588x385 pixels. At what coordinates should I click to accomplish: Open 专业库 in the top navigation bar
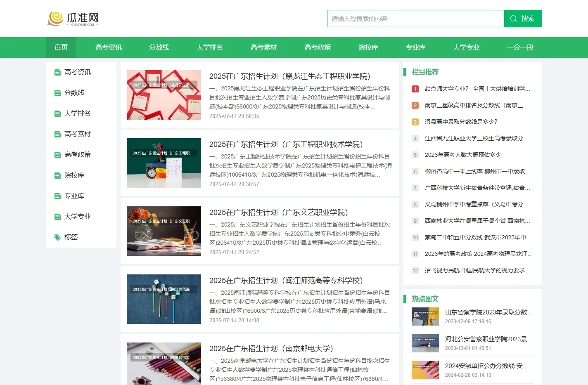(416, 47)
